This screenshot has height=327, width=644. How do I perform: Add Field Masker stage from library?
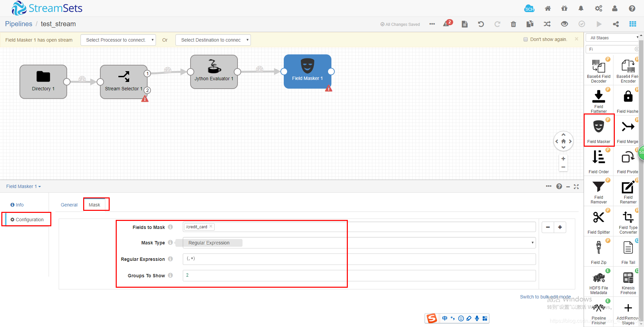(599, 130)
